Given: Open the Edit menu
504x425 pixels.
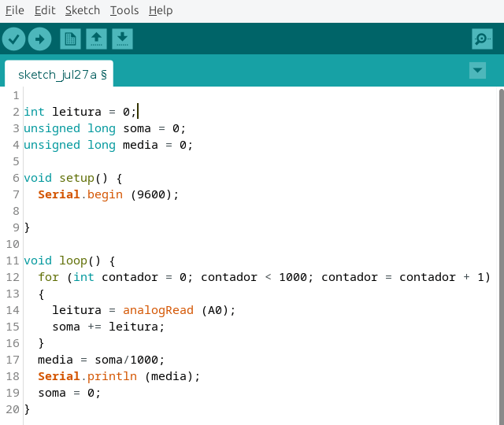Looking at the screenshot, I should click(45, 10).
